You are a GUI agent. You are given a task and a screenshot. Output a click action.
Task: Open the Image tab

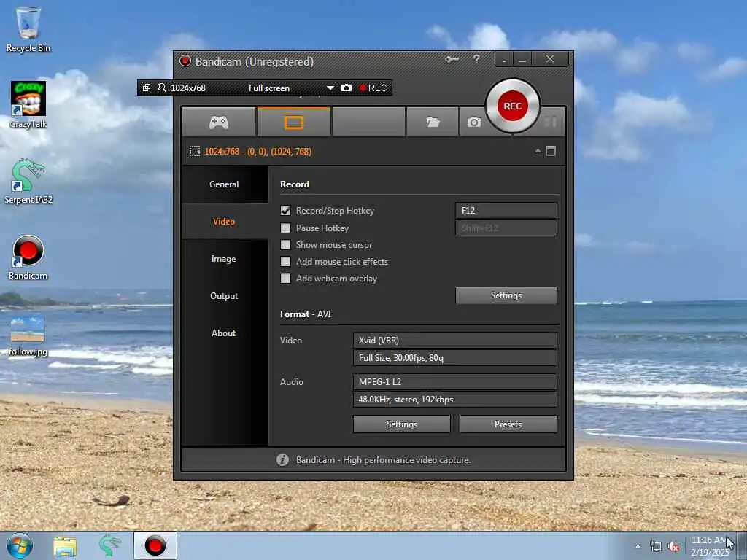[x=224, y=259]
